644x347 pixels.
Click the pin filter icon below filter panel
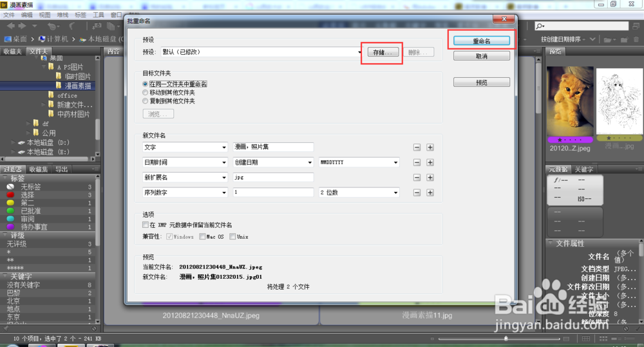point(5,328)
